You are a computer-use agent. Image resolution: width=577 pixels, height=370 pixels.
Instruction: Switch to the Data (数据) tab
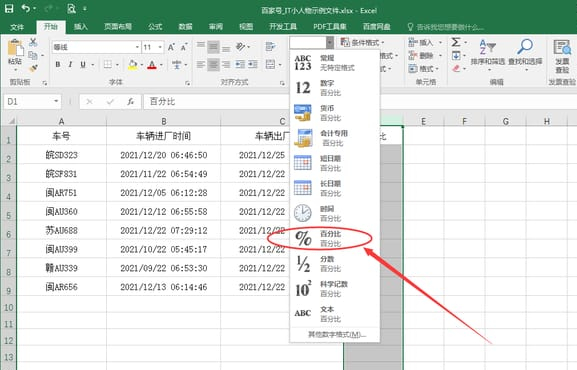[185, 27]
